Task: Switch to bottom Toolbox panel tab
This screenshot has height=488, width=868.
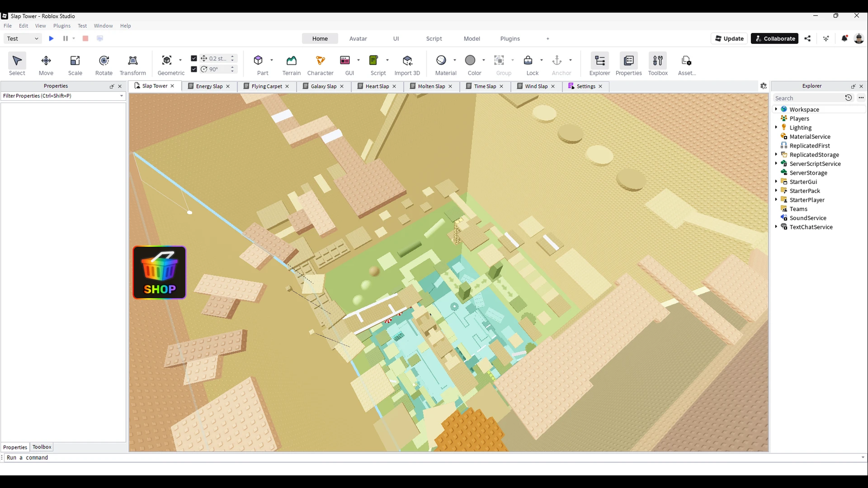Action: tap(42, 447)
